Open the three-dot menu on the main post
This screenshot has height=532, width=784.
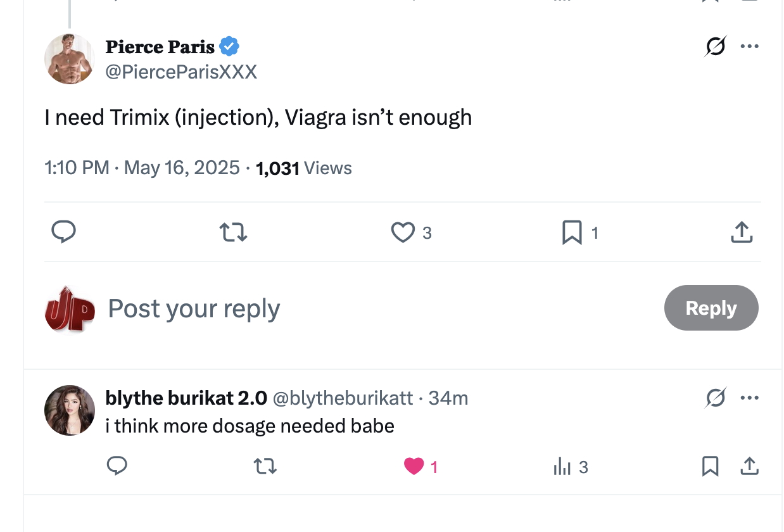(749, 46)
